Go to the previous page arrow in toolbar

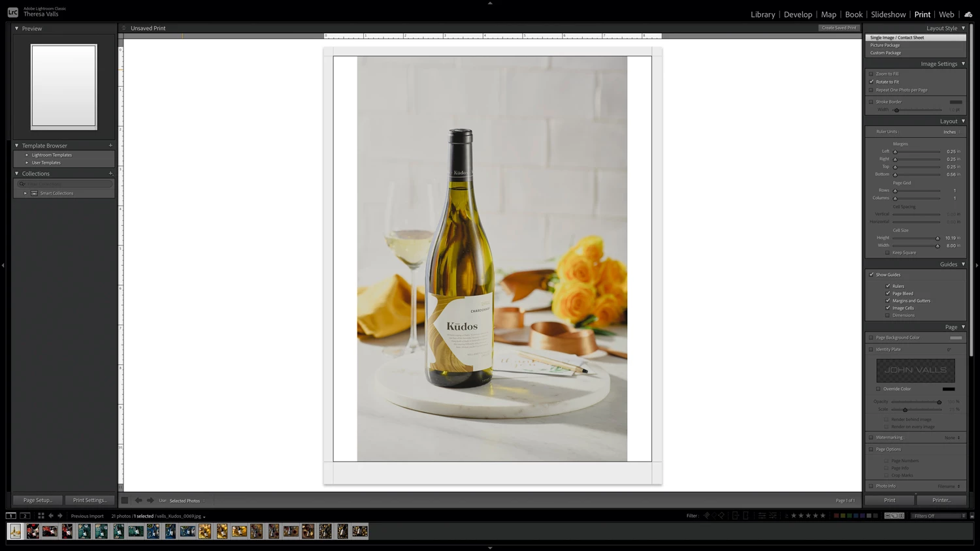pos(139,500)
